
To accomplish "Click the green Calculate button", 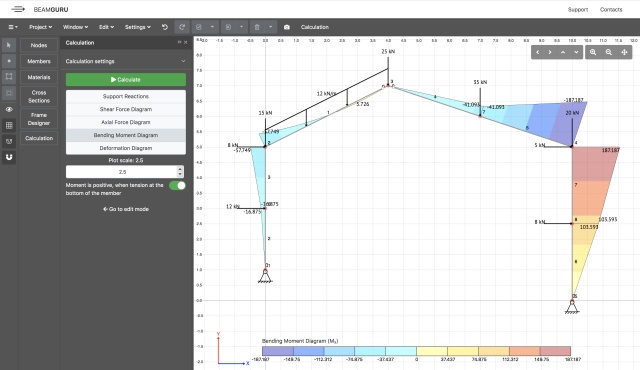I will coord(126,80).
